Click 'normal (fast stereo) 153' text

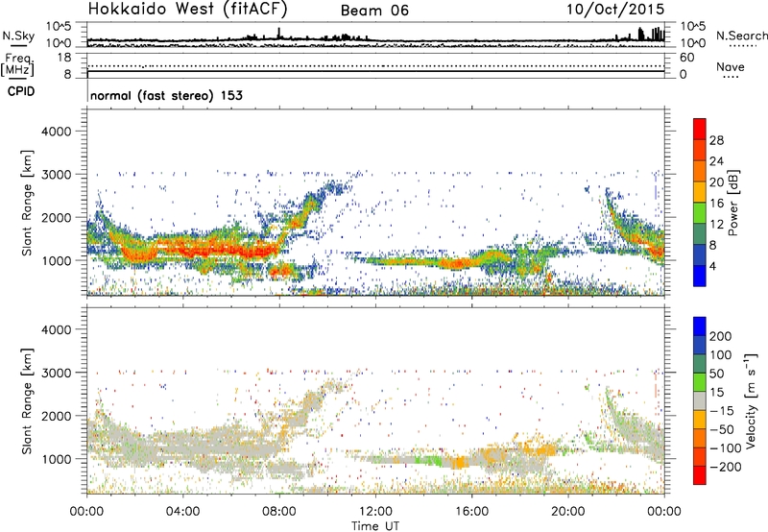click(x=166, y=95)
